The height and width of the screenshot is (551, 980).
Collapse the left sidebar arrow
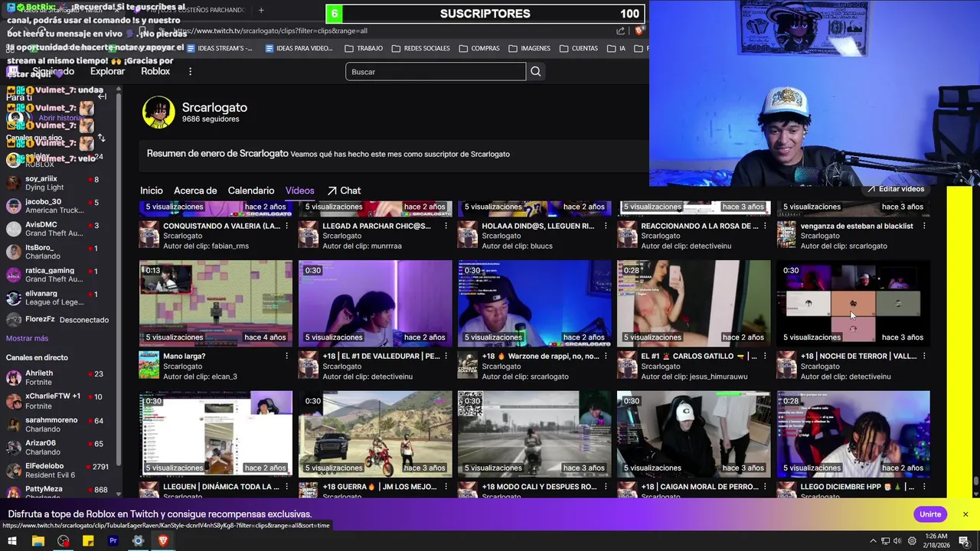[102, 96]
